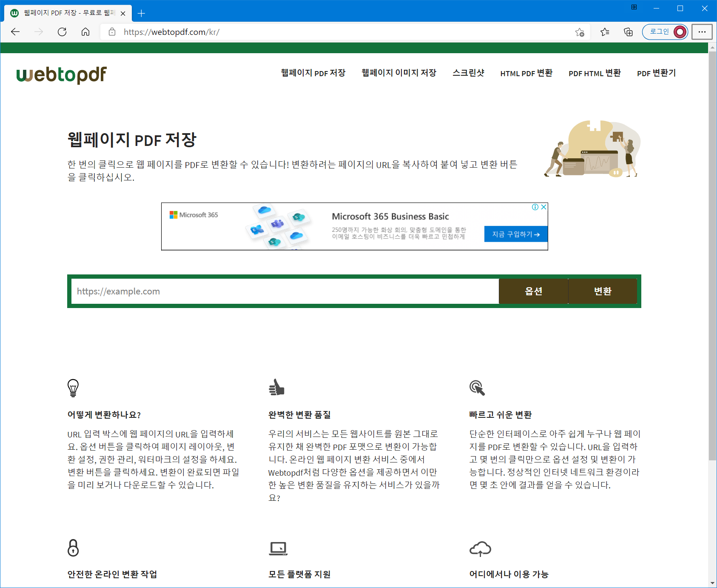Click the scrollbar down arrow
The image size is (717, 588).
point(712,583)
